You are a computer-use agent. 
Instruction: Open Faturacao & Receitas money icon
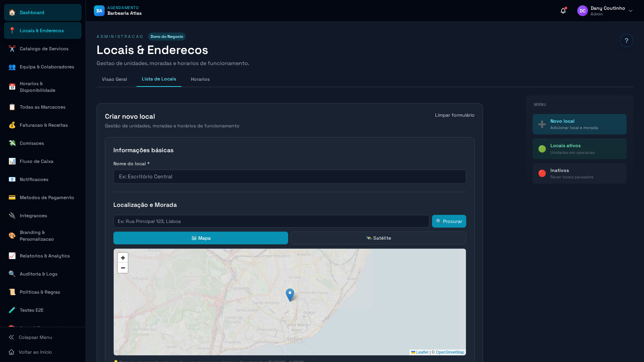pos(12,125)
